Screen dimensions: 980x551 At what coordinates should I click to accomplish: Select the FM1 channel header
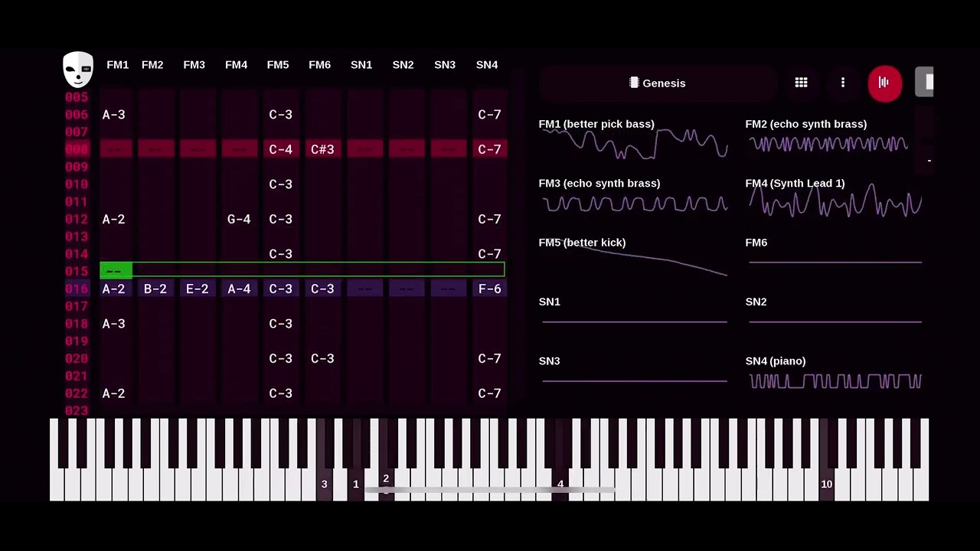pyautogui.click(x=118, y=65)
